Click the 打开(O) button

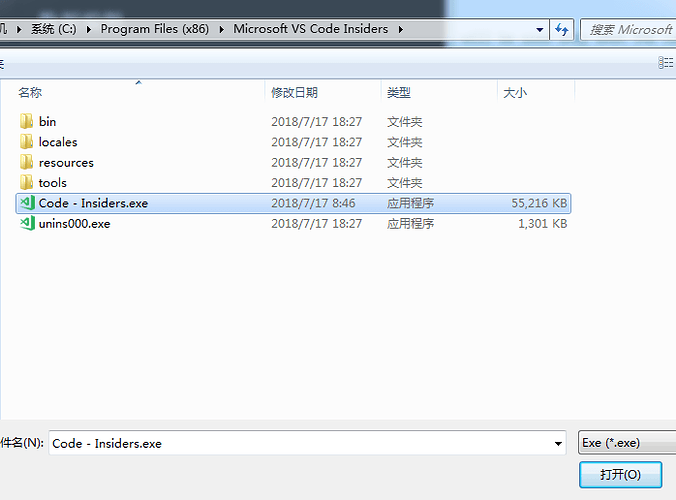click(620, 475)
